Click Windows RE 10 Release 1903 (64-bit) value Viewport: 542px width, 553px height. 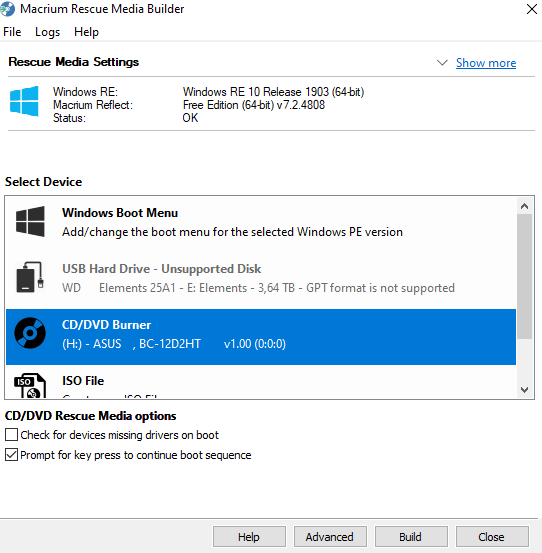(273, 92)
